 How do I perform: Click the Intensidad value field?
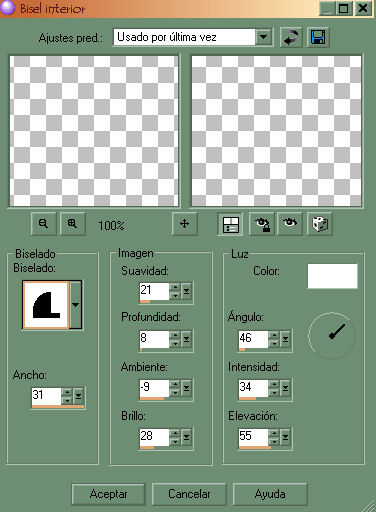pyautogui.click(x=253, y=388)
